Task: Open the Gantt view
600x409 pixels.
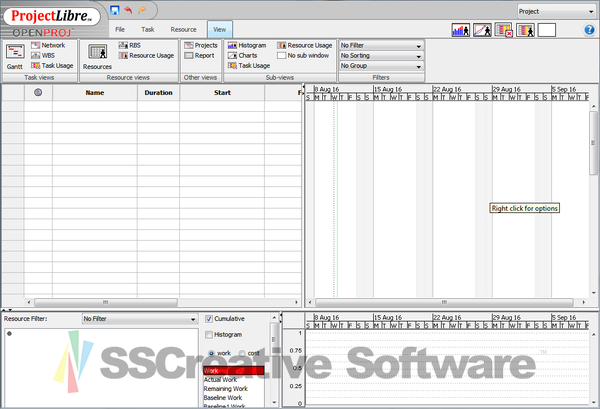Action: 15,57
